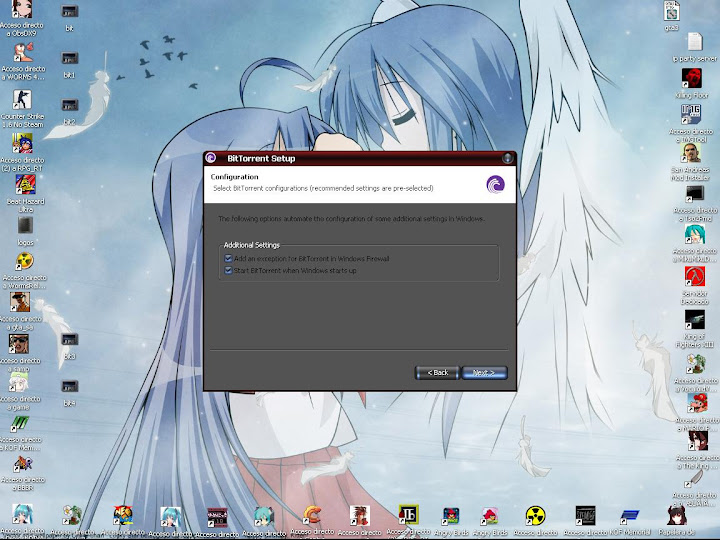Image resolution: width=720 pixels, height=540 pixels.
Task: Select the IMGTool shortcut icon
Action: (x=691, y=114)
